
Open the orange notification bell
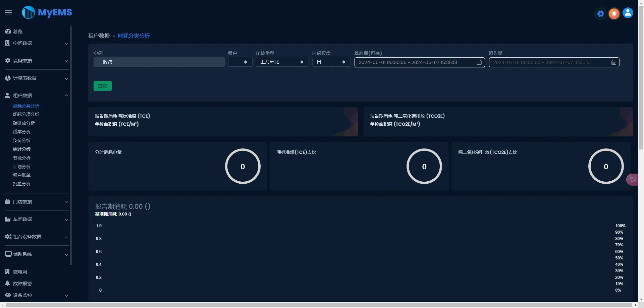coord(614,14)
